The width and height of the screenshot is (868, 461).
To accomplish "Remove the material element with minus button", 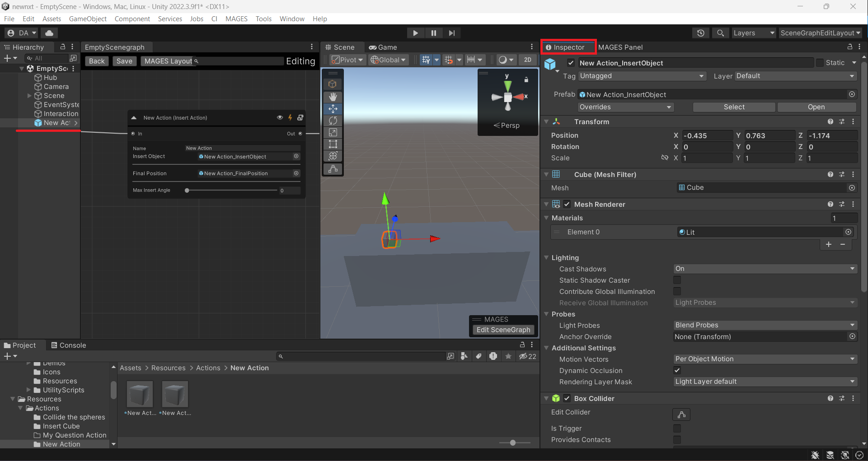I will point(843,244).
